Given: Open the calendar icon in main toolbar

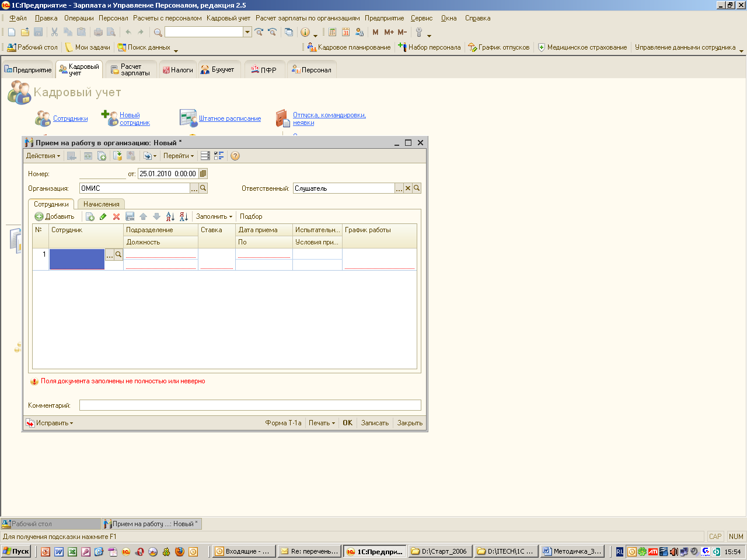Looking at the screenshot, I should point(345,32).
